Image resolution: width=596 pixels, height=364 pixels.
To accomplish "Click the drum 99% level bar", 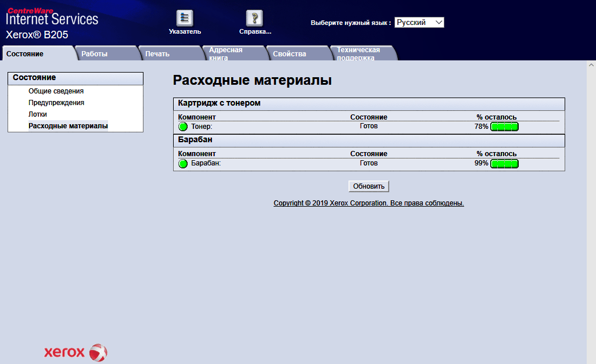I will (x=504, y=163).
